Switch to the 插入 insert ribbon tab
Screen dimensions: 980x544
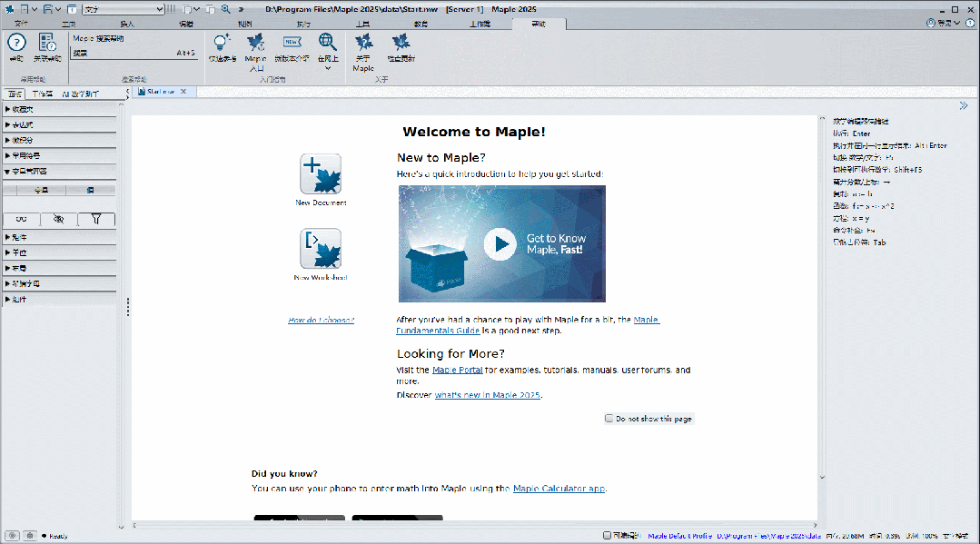(127, 24)
